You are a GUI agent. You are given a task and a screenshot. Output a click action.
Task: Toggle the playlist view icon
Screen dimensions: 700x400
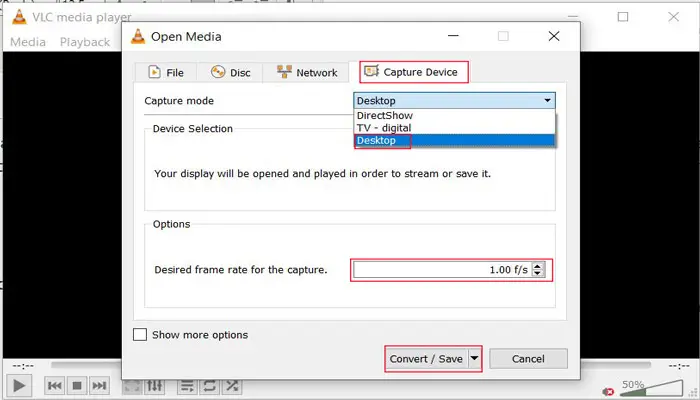click(187, 385)
